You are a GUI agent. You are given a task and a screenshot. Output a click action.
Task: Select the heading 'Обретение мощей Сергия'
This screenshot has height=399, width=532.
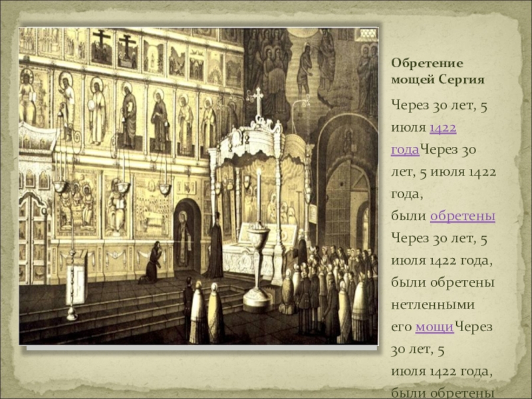click(x=438, y=71)
